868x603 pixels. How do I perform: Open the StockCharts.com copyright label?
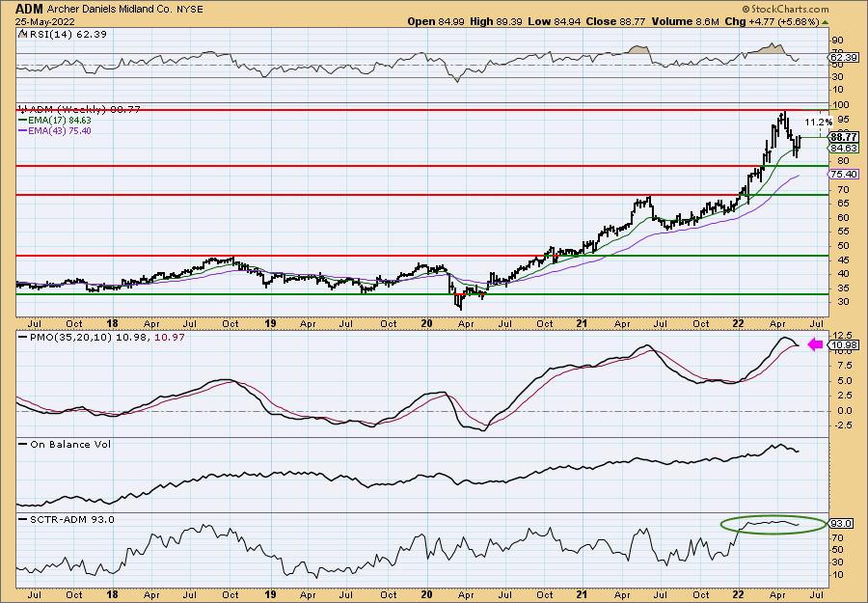(785, 9)
